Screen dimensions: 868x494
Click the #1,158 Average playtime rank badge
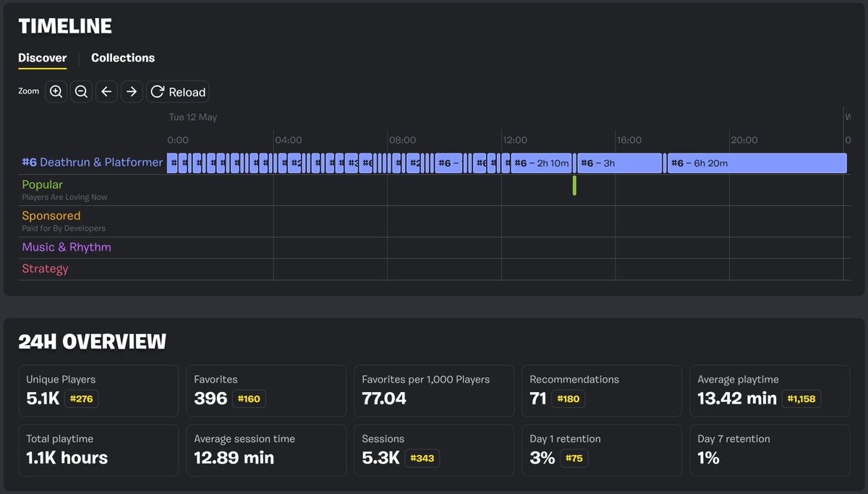click(x=801, y=399)
